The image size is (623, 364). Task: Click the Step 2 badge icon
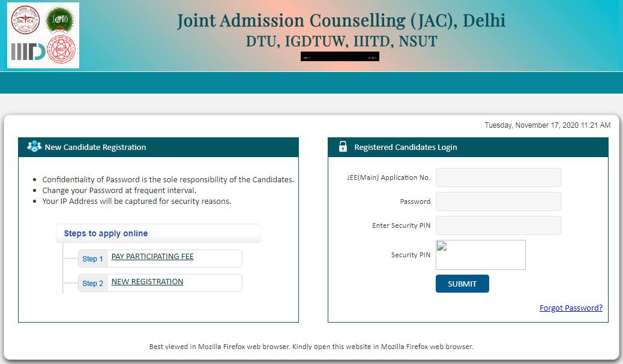[x=93, y=282]
